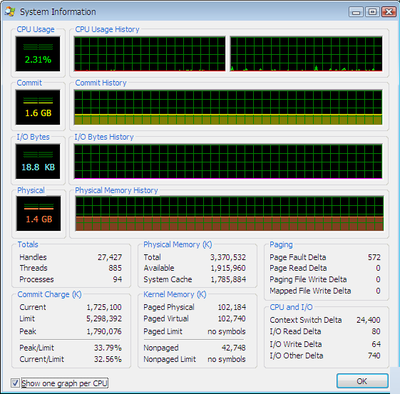
Task: Click the Handles total value 27,427
Action: [110, 257]
